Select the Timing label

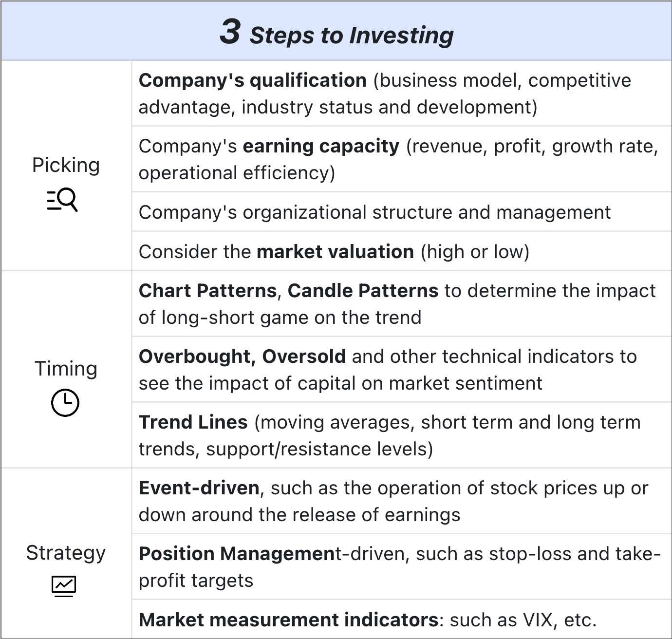tap(66, 369)
